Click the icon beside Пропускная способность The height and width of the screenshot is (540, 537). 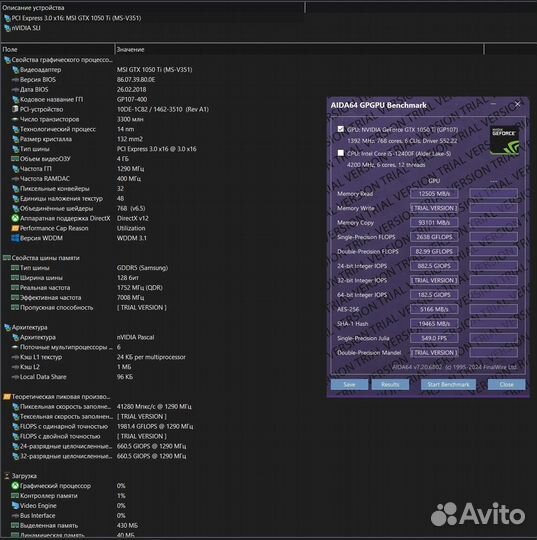click(x=15, y=308)
